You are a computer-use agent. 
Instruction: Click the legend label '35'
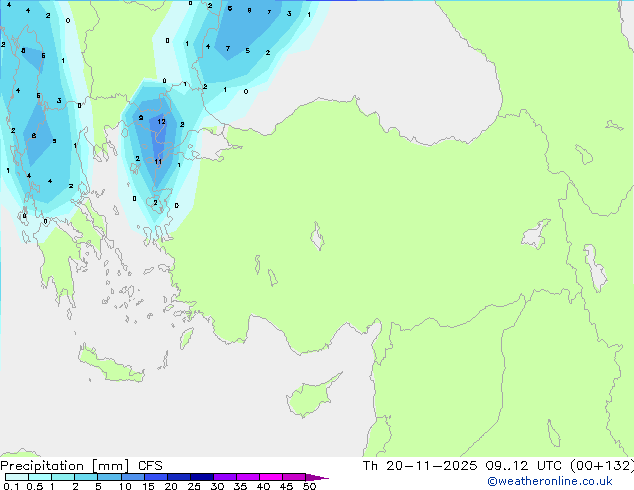pyautogui.click(x=240, y=486)
